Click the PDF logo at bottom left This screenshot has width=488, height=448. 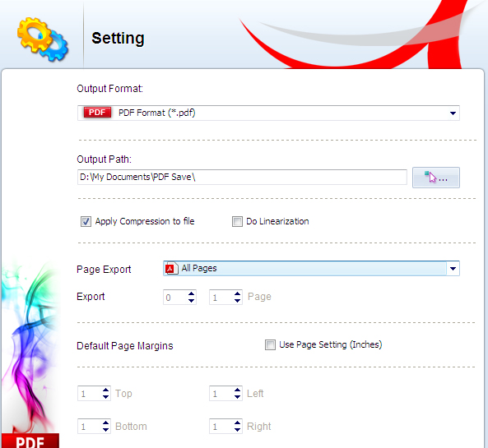[30, 441]
